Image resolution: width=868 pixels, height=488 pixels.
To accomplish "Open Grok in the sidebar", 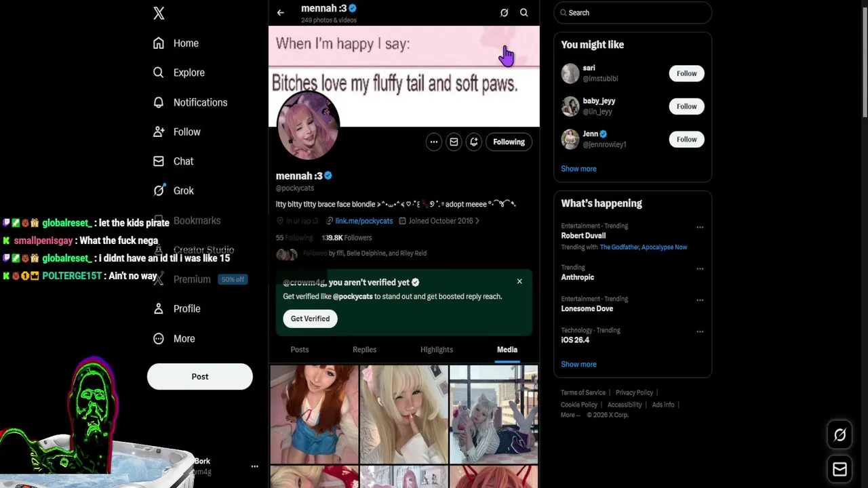I will 173,190.
